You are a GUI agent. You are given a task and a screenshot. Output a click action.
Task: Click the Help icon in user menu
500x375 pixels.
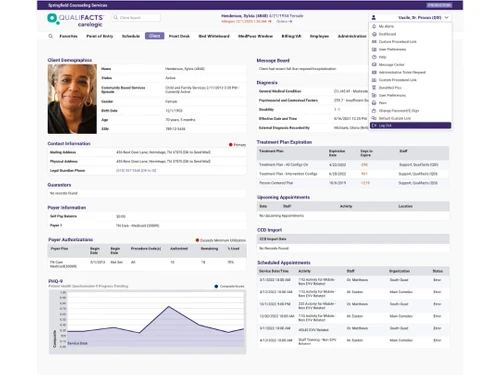point(374,57)
